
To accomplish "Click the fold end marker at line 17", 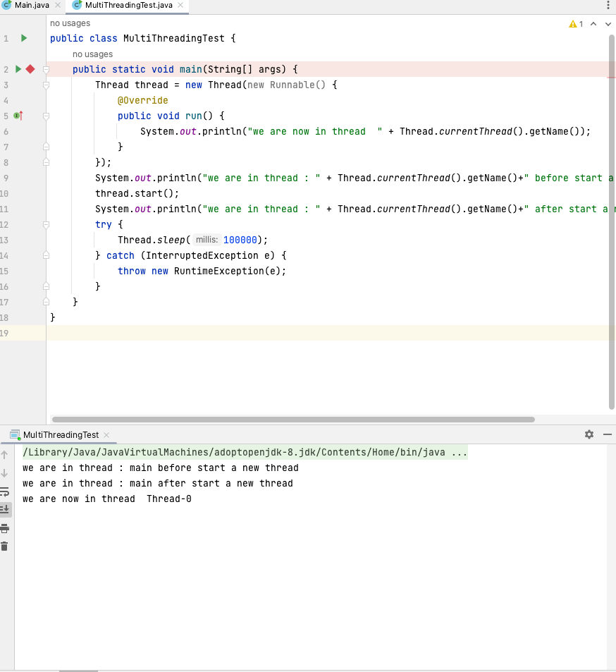I will (47, 302).
